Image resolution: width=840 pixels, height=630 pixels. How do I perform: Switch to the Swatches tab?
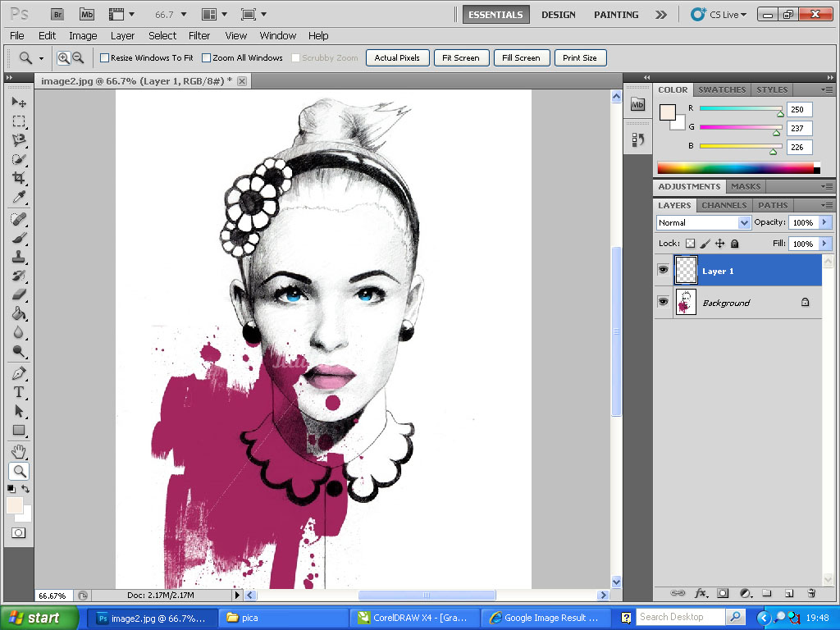(x=722, y=89)
